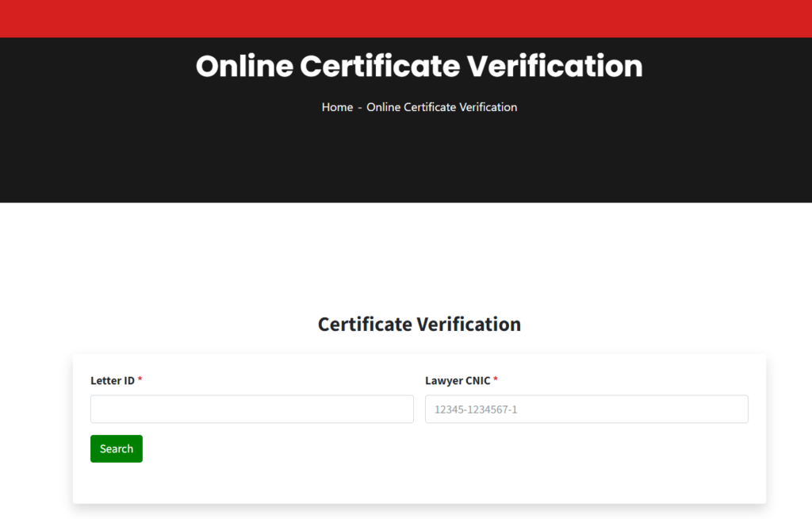The image size is (812, 519).
Task: Click the red asterisk beside Lawyer CNIC
Action: point(495,380)
